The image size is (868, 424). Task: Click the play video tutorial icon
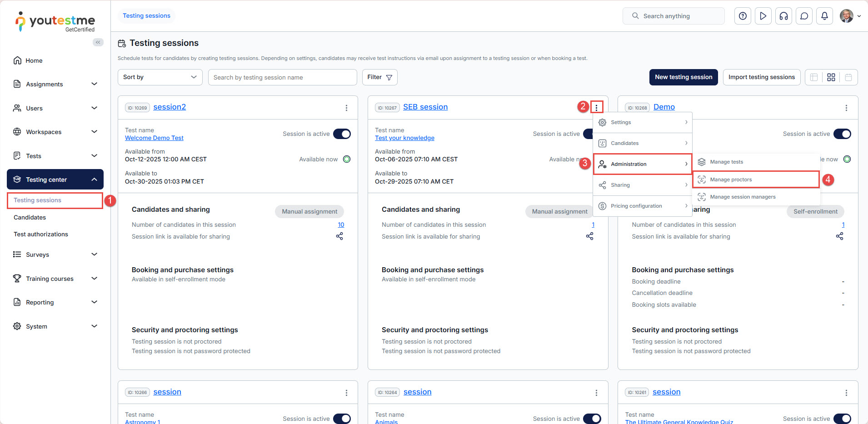[x=763, y=16]
